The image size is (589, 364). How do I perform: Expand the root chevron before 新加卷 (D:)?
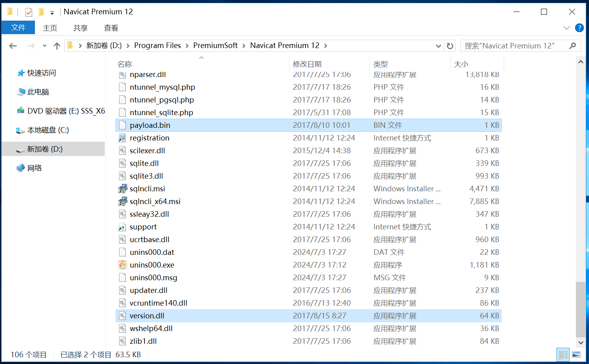(80, 46)
